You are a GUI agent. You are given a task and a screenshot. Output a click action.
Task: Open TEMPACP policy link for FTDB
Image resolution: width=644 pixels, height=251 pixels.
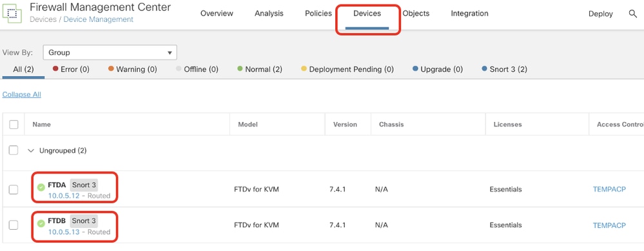tap(609, 225)
